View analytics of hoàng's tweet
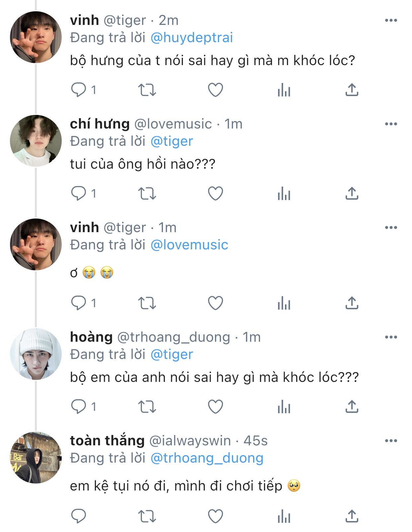 (x=284, y=406)
